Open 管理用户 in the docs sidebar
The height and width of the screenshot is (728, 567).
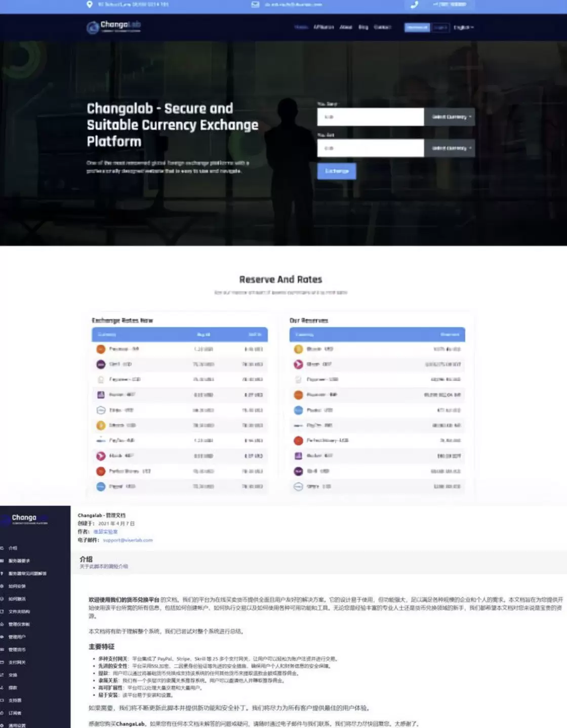(x=17, y=637)
